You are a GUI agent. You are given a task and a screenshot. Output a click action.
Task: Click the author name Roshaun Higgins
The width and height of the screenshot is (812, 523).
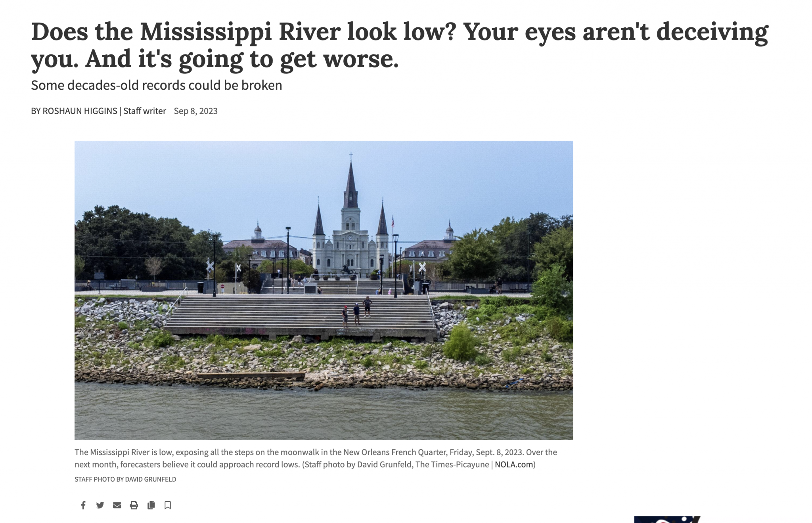[80, 111]
